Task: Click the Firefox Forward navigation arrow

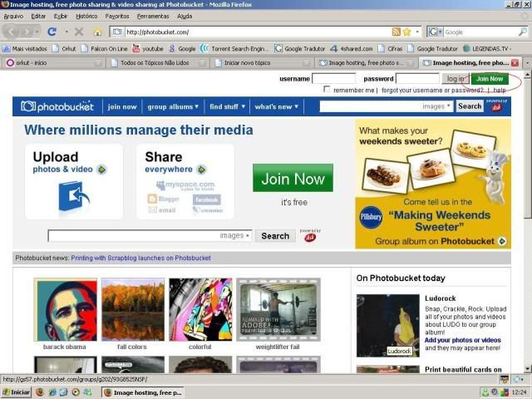Action: 27,32
